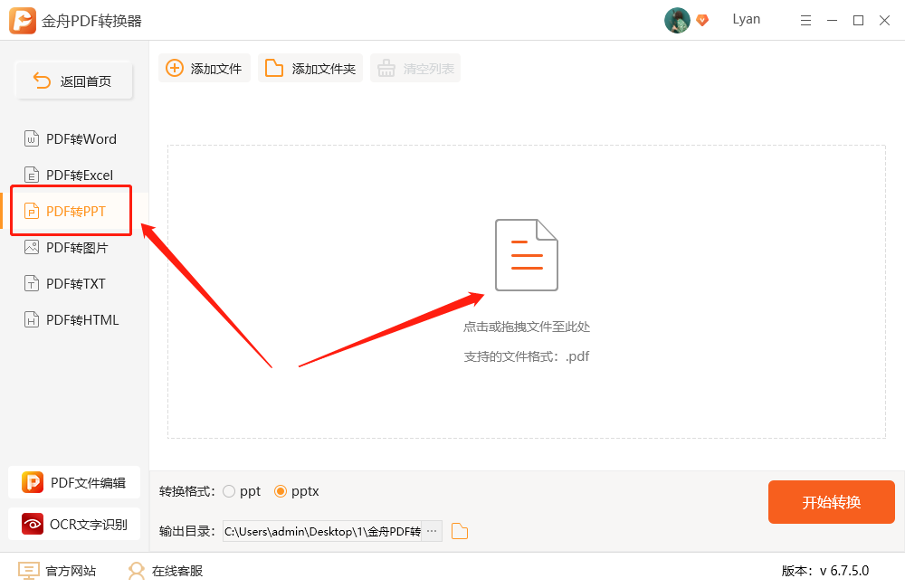Minimize the converter window

tap(832, 21)
